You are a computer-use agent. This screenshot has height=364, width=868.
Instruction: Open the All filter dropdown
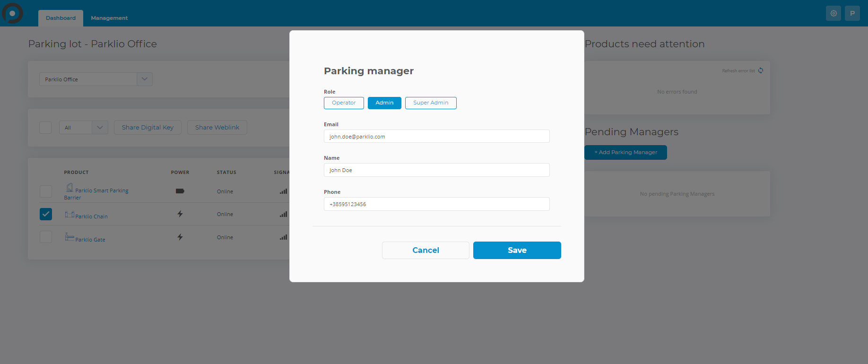point(100,128)
